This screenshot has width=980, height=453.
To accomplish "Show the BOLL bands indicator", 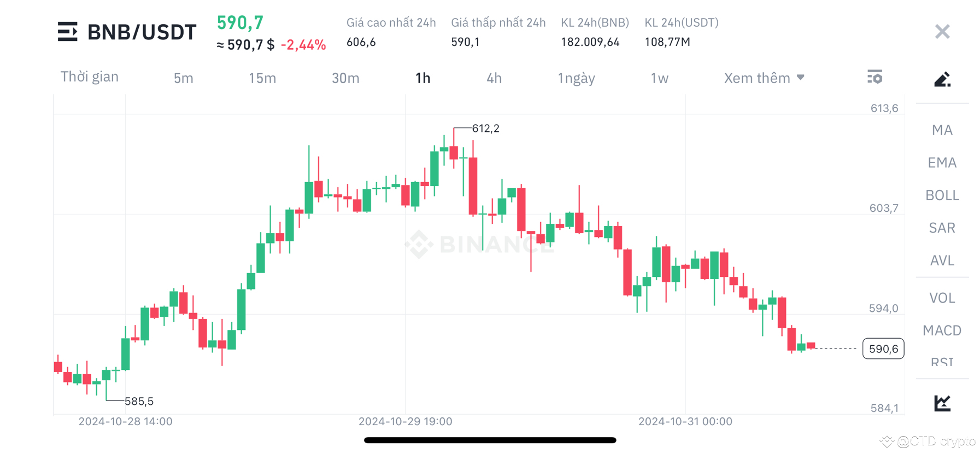I will [942, 195].
